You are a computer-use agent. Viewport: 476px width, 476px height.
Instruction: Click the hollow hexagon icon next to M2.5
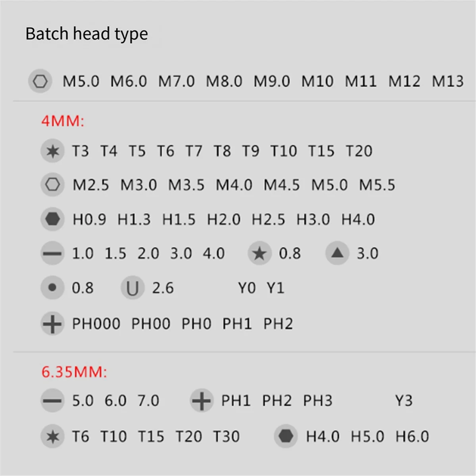tap(52, 185)
